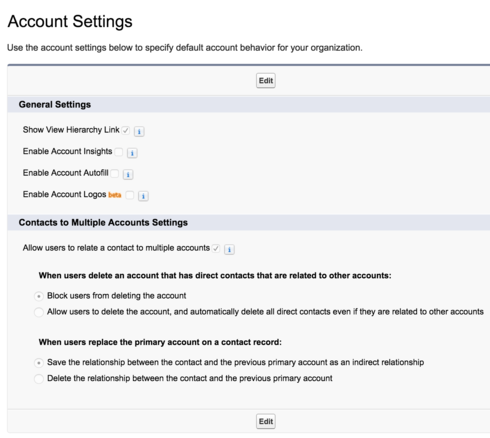Open info icon beside Enable Account Autofill
This screenshot has width=490, height=438.
point(128,174)
